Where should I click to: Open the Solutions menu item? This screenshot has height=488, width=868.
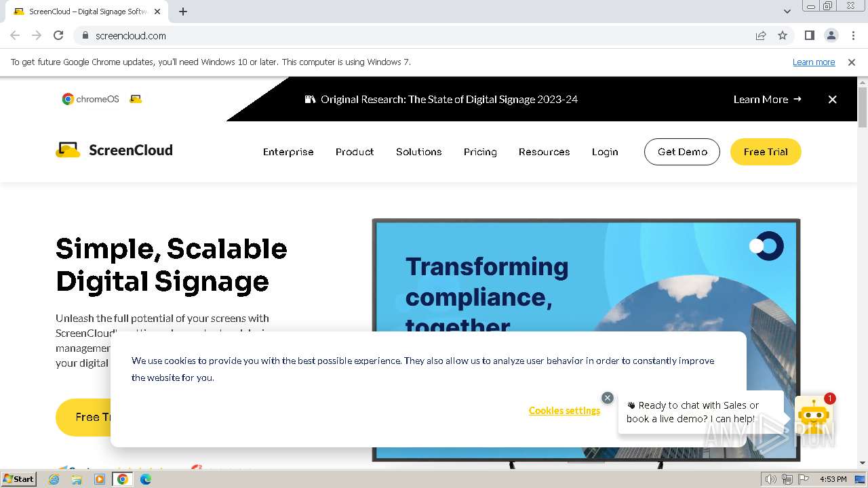click(419, 152)
